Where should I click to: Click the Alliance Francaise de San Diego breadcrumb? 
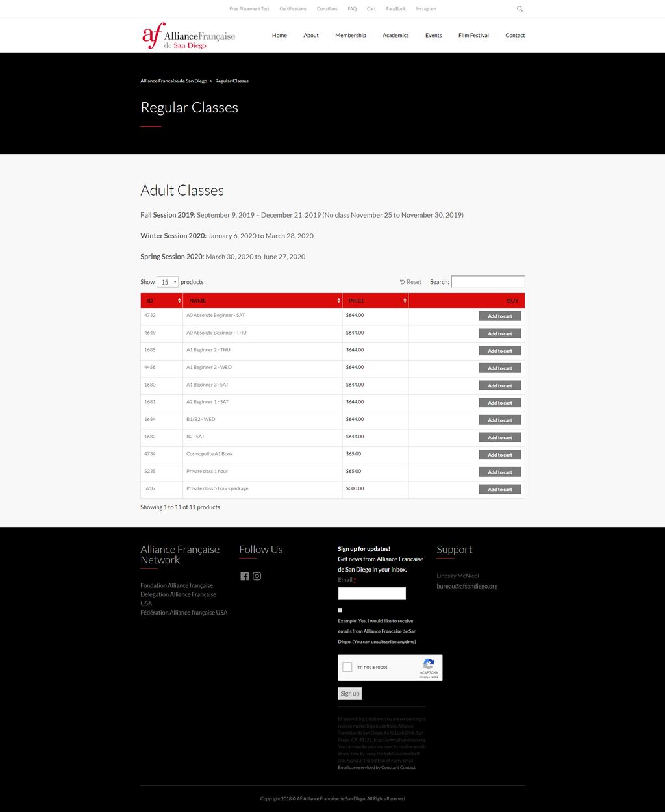(x=173, y=81)
